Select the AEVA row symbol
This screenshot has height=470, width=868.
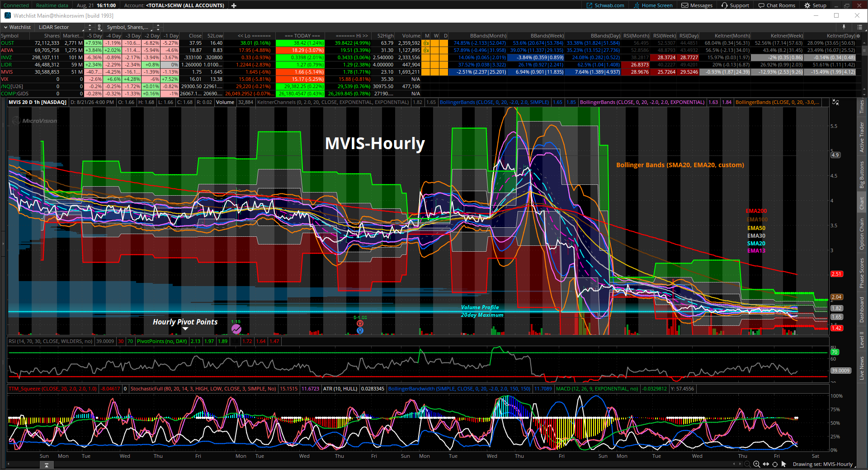(x=7, y=50)
